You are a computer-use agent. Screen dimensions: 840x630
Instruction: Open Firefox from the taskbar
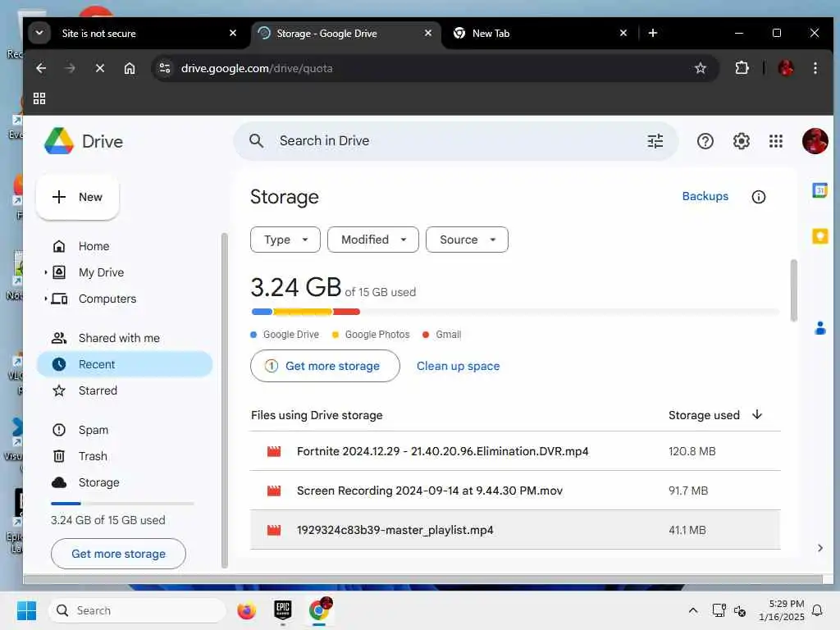tap(246, 610)
